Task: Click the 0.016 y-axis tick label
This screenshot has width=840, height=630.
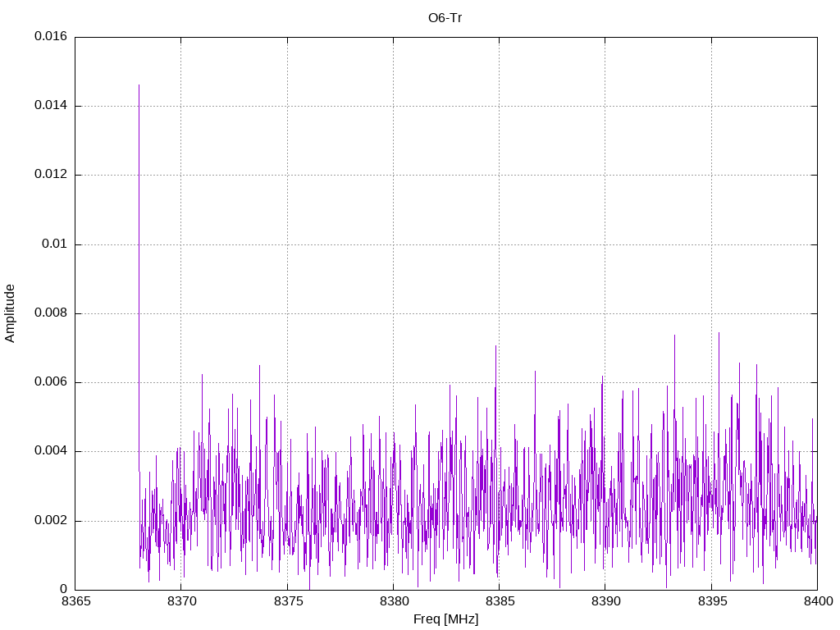Action: coord(50,37)
